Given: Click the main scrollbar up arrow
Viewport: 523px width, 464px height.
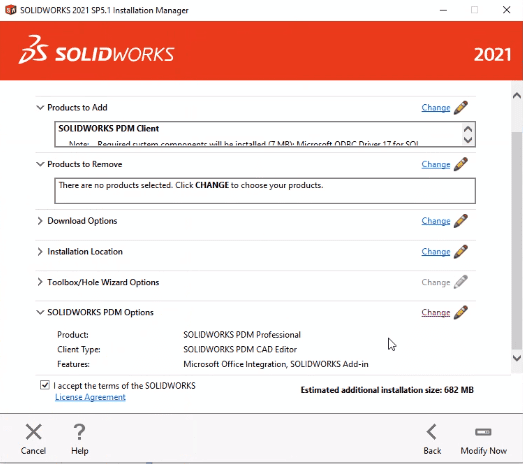Looking at the screenshot, I should [x=517, y=96].
